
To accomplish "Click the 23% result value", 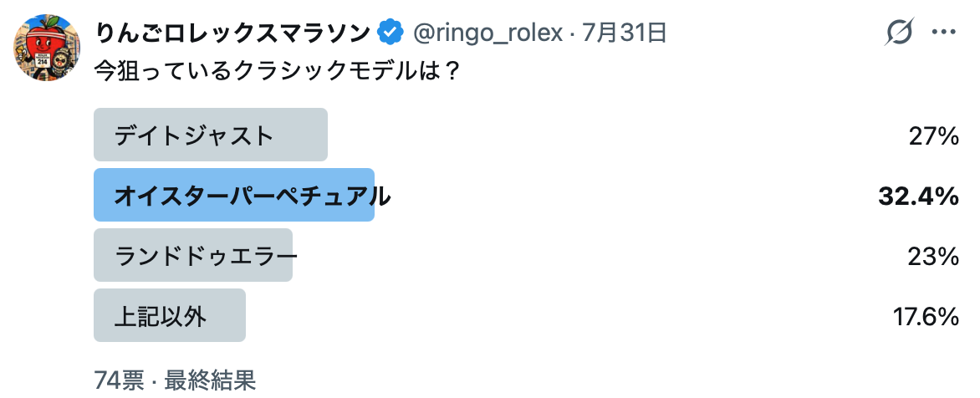I will [x=934, y=257].
